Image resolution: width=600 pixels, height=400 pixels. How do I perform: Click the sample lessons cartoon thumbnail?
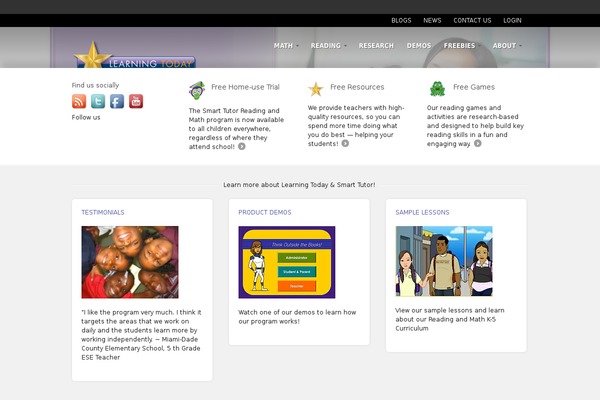[444, 261]
